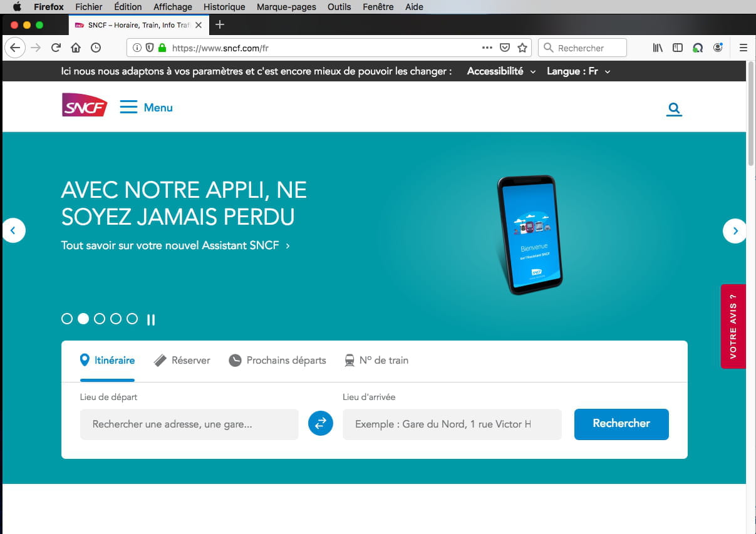Bookmark this page with star icon
This screenshot has width=756, height=534.
coord(522,48)
